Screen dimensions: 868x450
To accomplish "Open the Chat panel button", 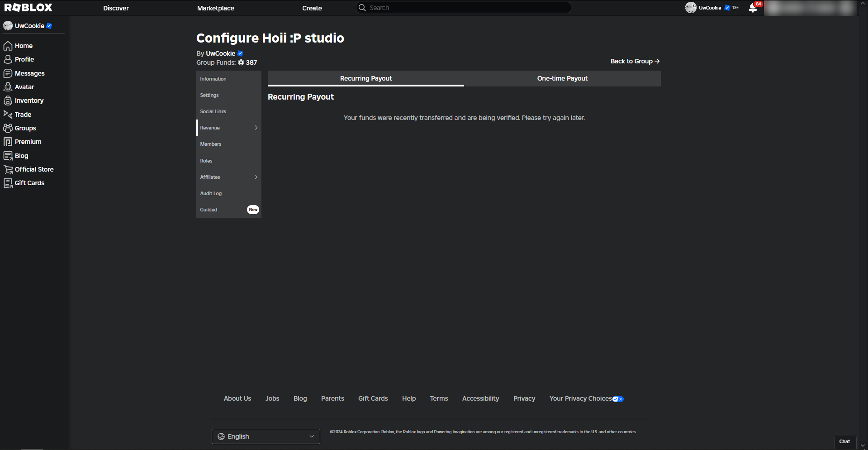I will (844, 441).
